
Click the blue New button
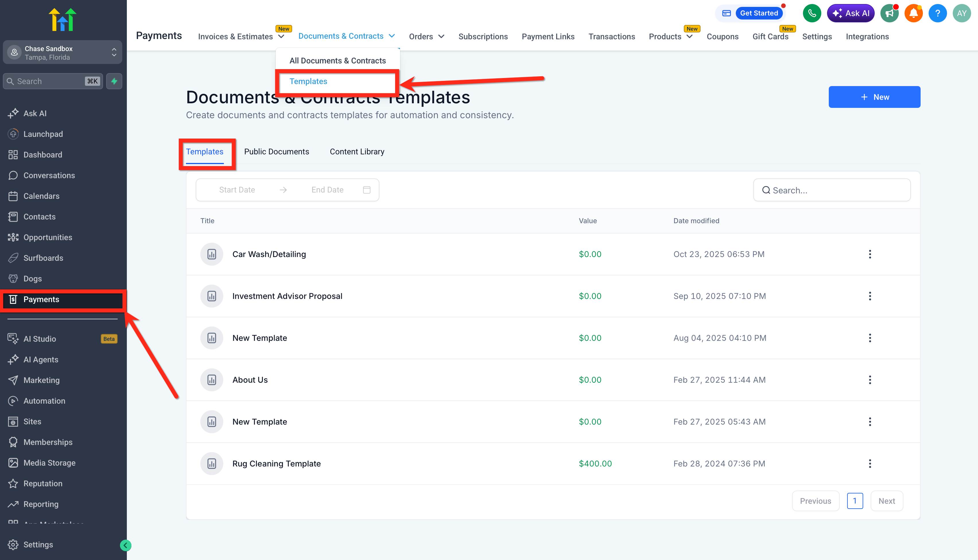[874, 97]
